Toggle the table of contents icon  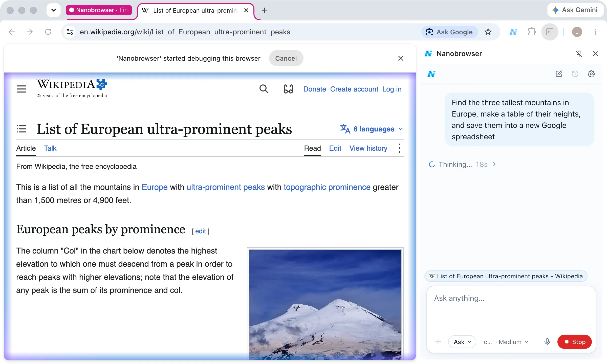pyautogui.click(x=21, y=129)
